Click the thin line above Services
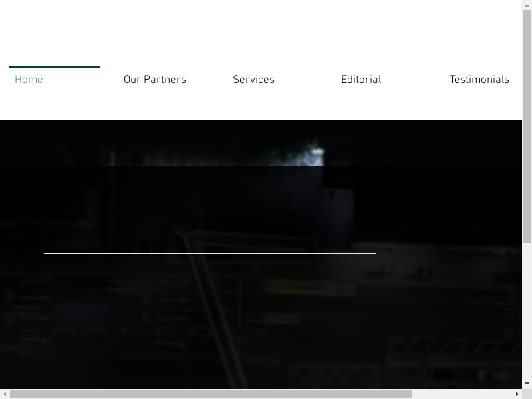The image size is (532, 399). coord(272,66)
